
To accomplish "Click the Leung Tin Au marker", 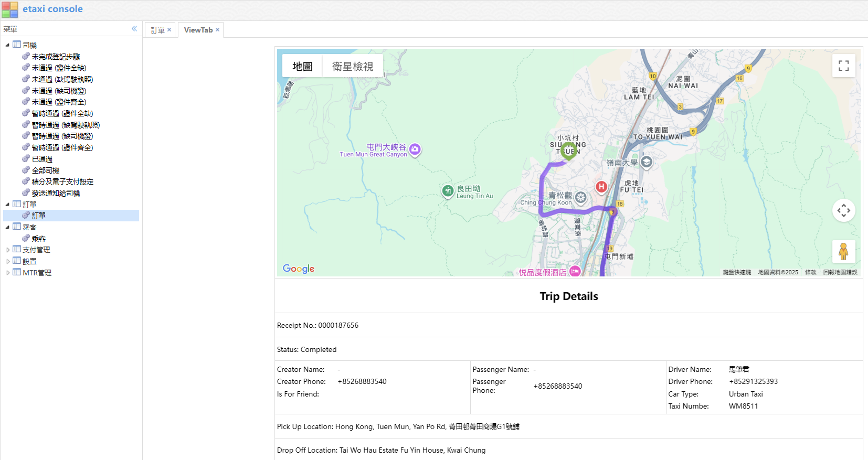I will click(448, 191).
